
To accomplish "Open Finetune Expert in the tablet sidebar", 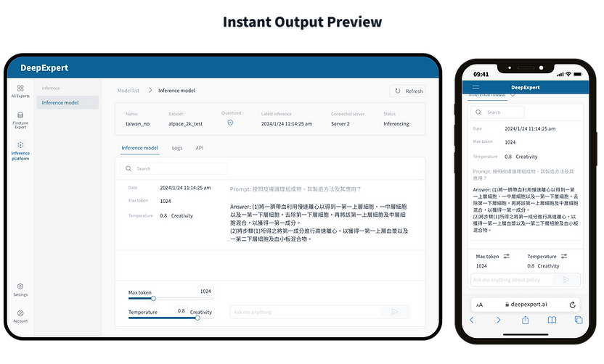I will point(20,120).
